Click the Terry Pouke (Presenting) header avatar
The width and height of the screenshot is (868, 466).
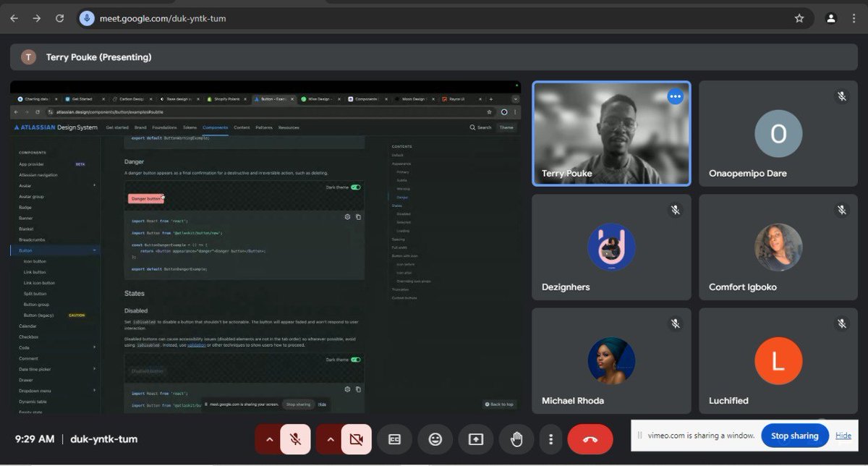[x=28, y=57]
